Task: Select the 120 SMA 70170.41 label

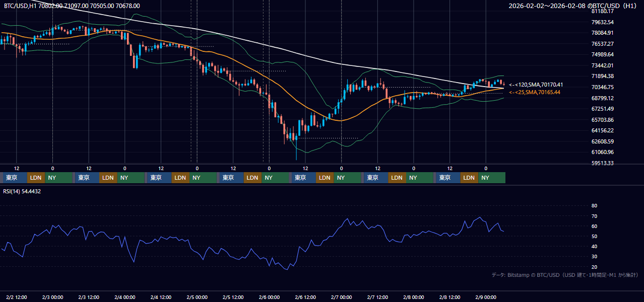Action: (536, 85)
